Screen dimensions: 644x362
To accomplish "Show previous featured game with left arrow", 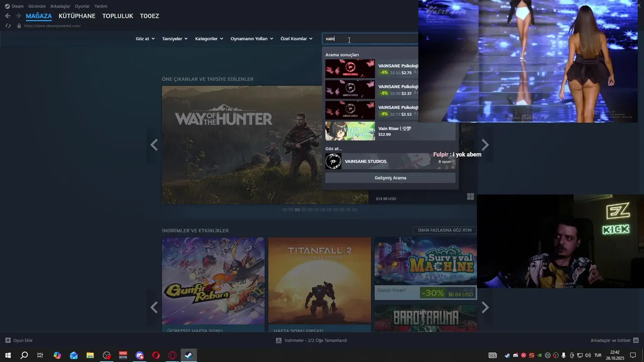I will (x=154, y=145).
